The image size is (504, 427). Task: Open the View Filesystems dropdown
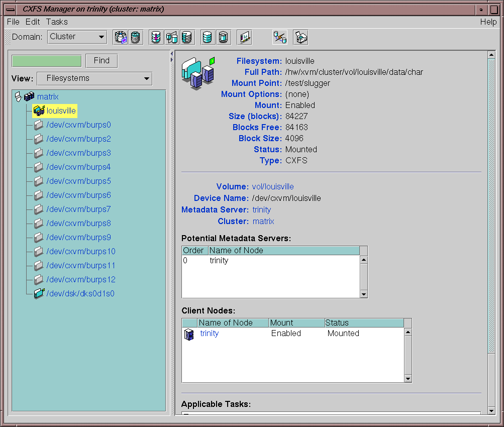[x=95, y=78]
